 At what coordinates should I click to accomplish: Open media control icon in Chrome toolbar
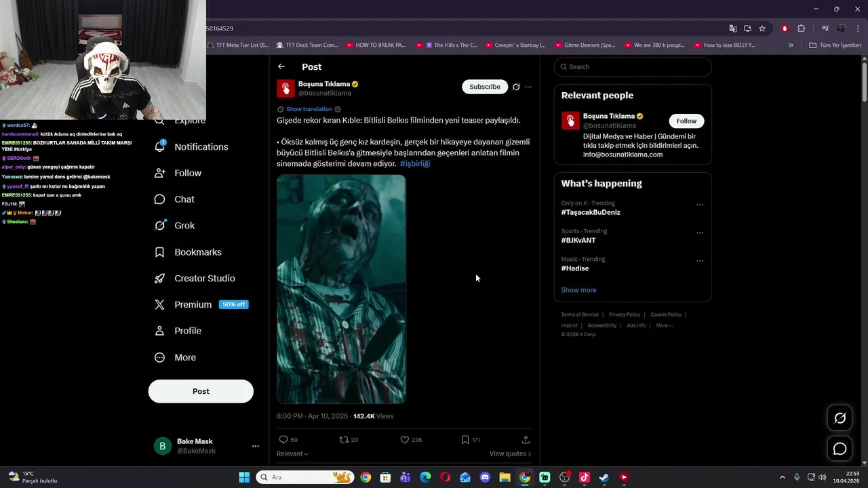[825, 28]
